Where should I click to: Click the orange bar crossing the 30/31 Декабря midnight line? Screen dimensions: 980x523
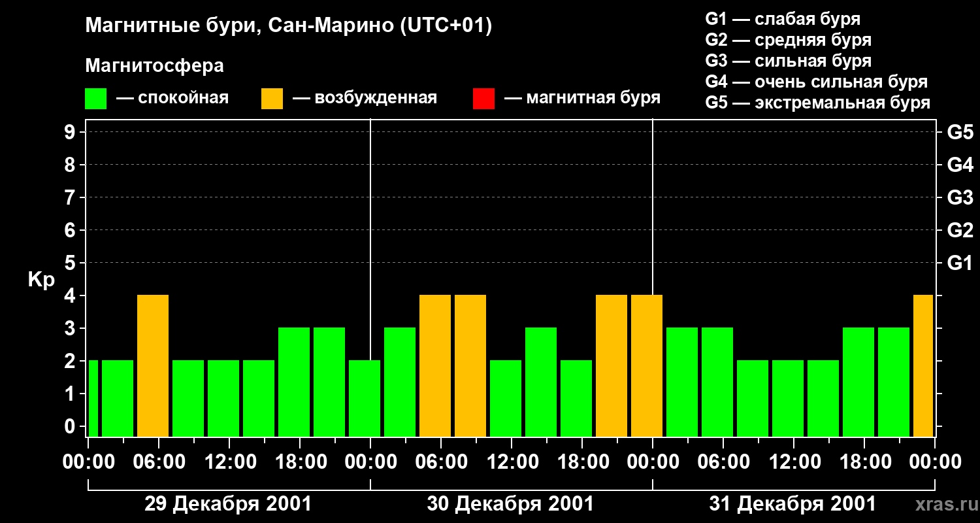point(647,365)
